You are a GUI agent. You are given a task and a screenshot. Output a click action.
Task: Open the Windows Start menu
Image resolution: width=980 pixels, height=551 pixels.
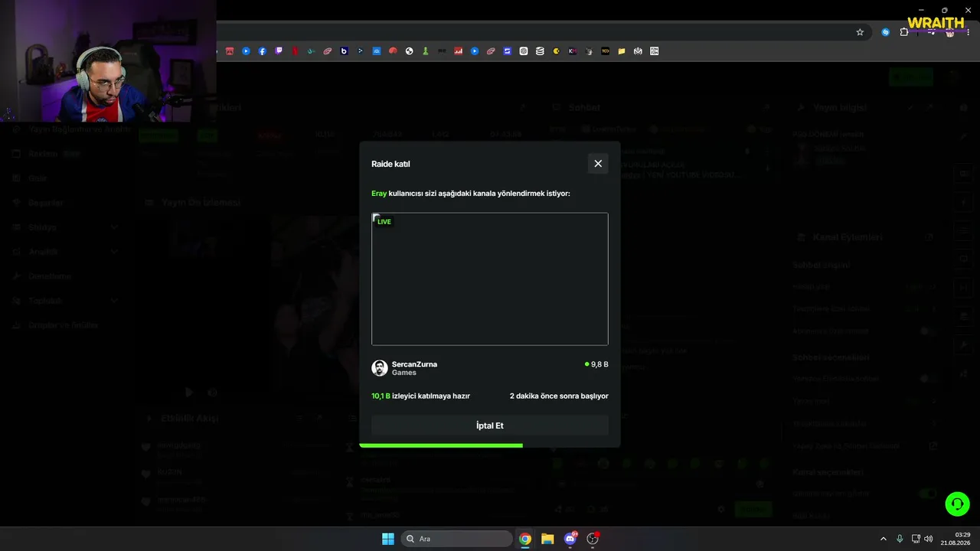click(x=388, y=539)
